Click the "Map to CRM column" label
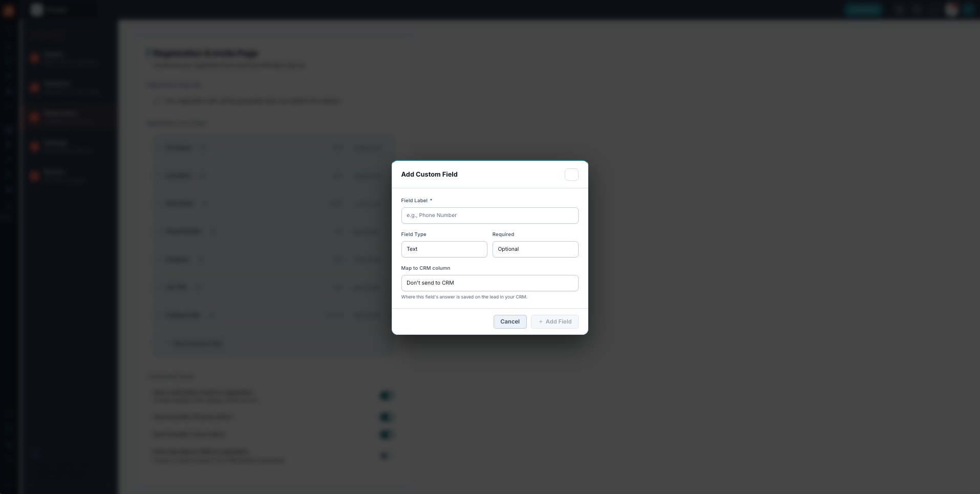 tap(425, 268)
